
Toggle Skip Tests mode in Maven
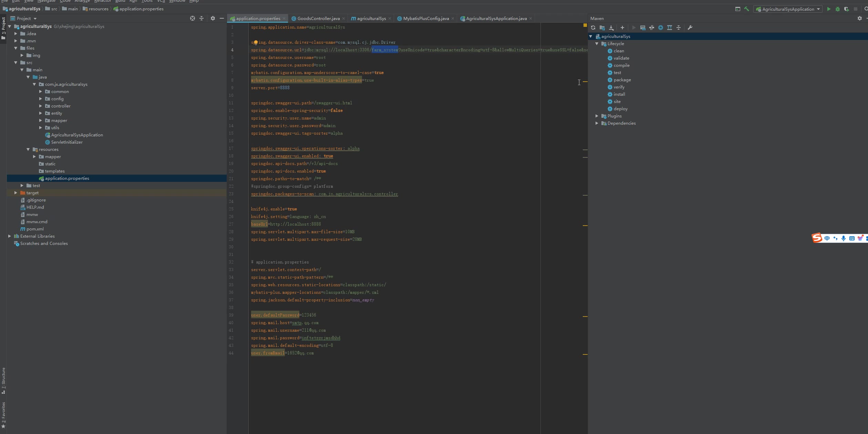[x=661, y=28]
